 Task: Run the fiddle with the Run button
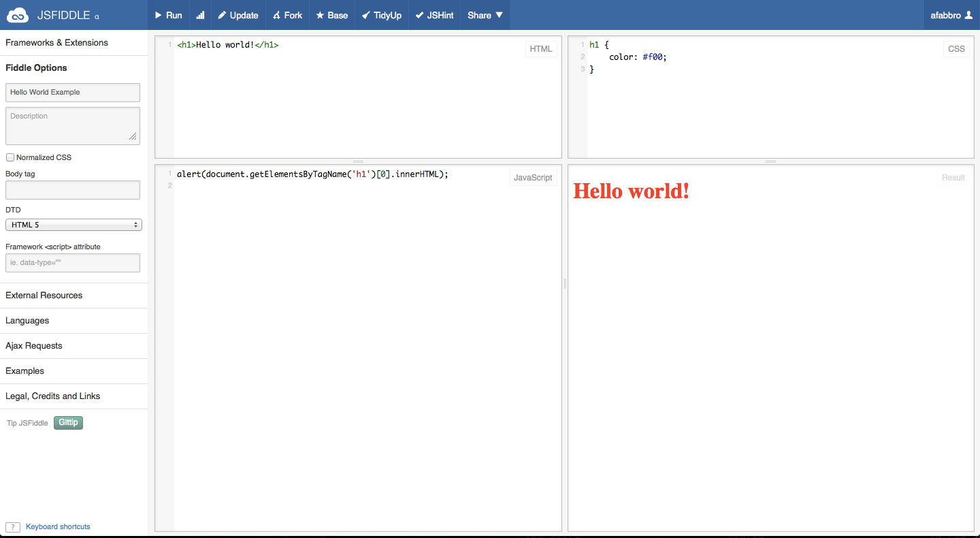[x=168, y=15]
